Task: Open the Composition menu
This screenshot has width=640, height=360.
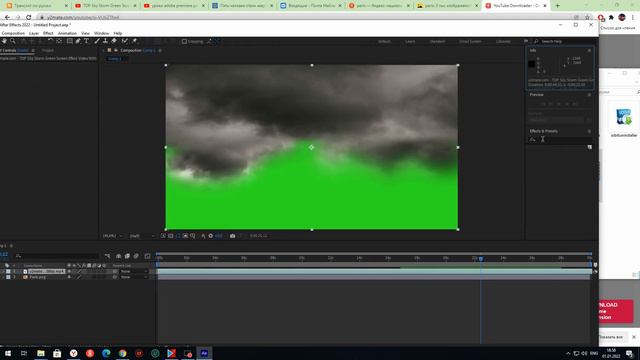Action: tap(13, 33)
